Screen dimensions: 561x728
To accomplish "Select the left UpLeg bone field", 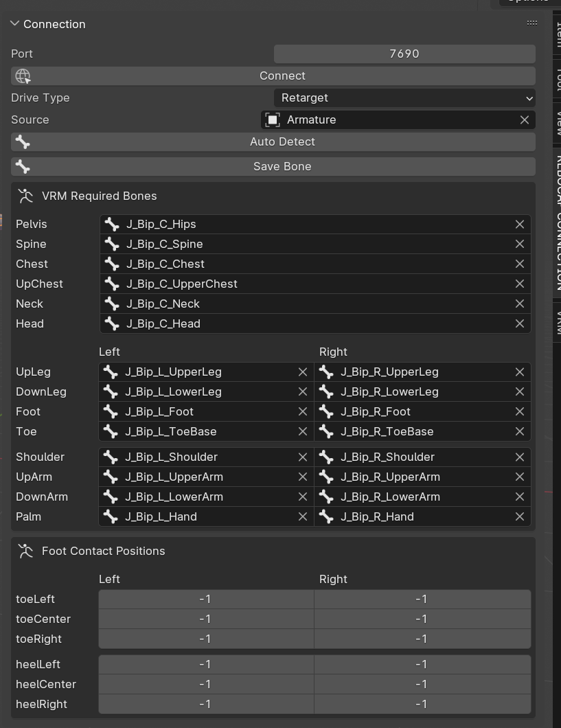I will [x=199, y=372].
